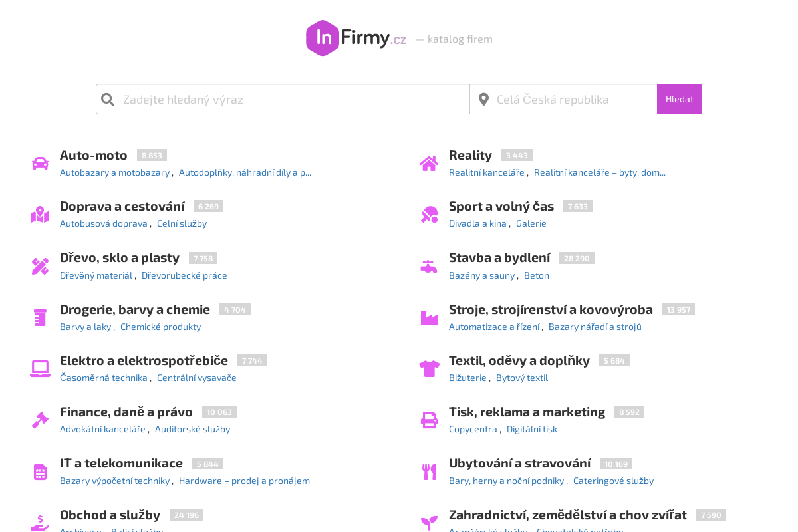Click the InFirmy.cz logo
Screen dimensions: 798x532
356,38
